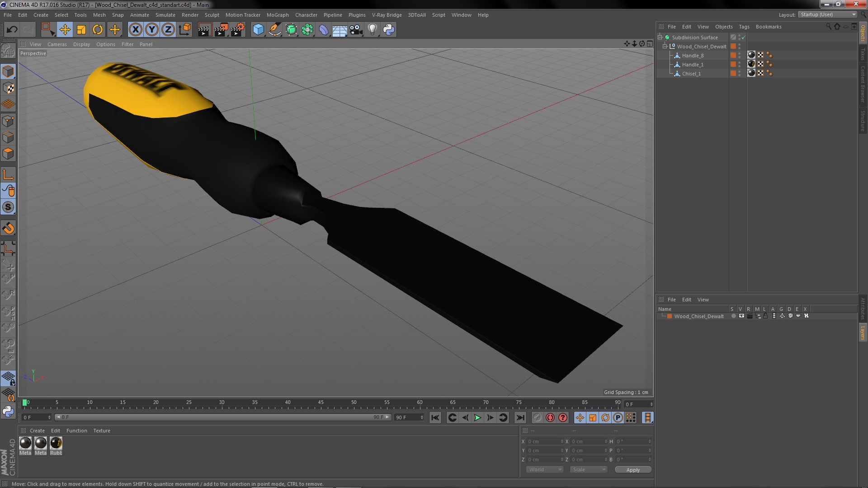This screenshot has height=488, width=868.
Task: Open the Layout dropdown Startup (User)
Action: point(827,14)
